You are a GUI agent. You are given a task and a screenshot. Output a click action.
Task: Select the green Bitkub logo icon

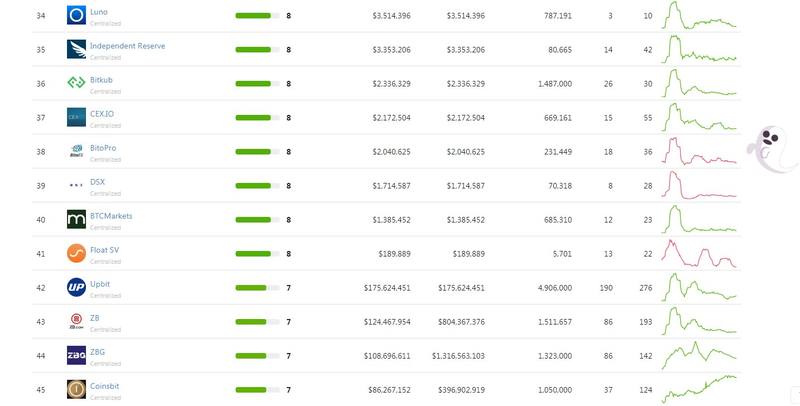click(x=77, y=82)
